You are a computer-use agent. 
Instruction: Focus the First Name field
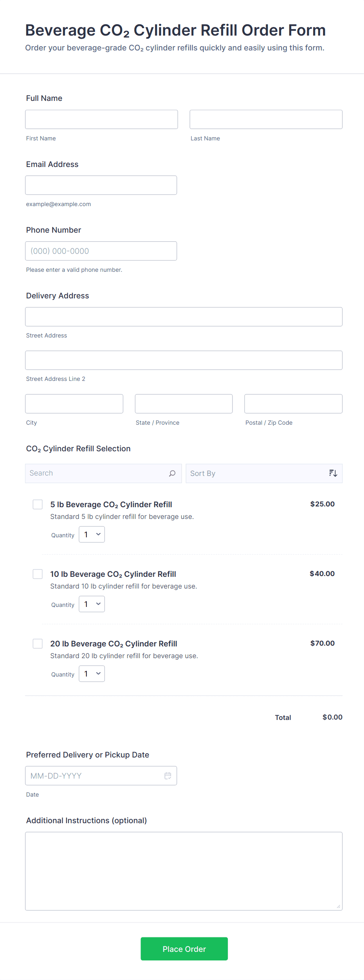101,119
